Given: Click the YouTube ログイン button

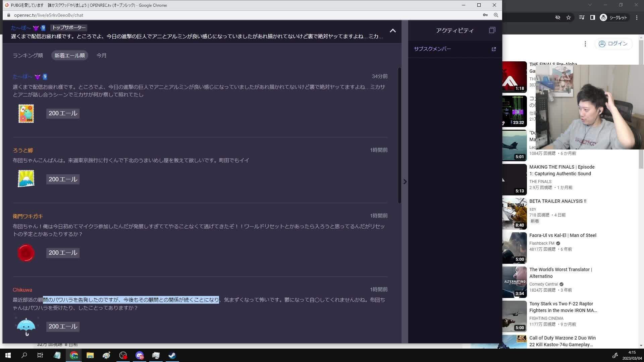Looking at the screenshot, I should click(613, 44).
